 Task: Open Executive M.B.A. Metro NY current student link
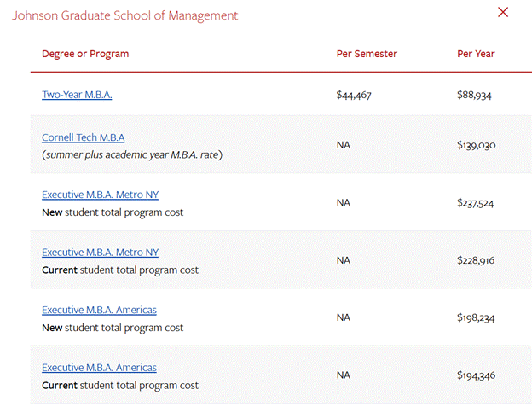click(100, 253)
